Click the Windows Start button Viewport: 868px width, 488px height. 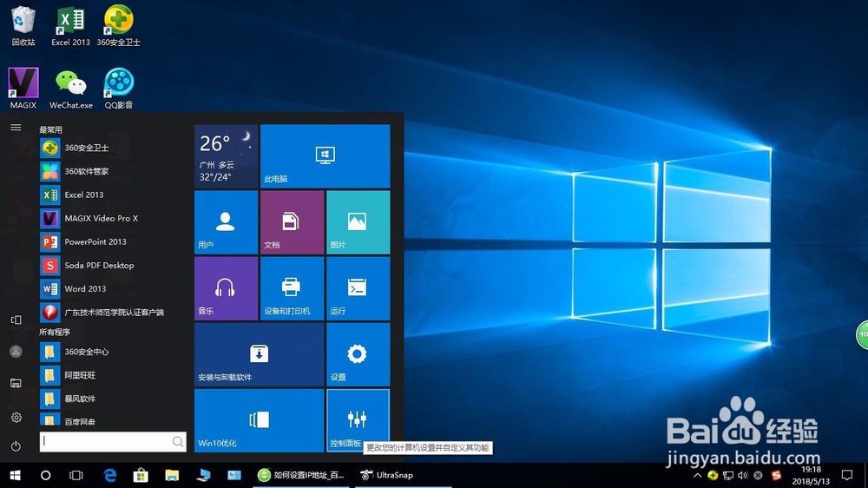[15, 475]
